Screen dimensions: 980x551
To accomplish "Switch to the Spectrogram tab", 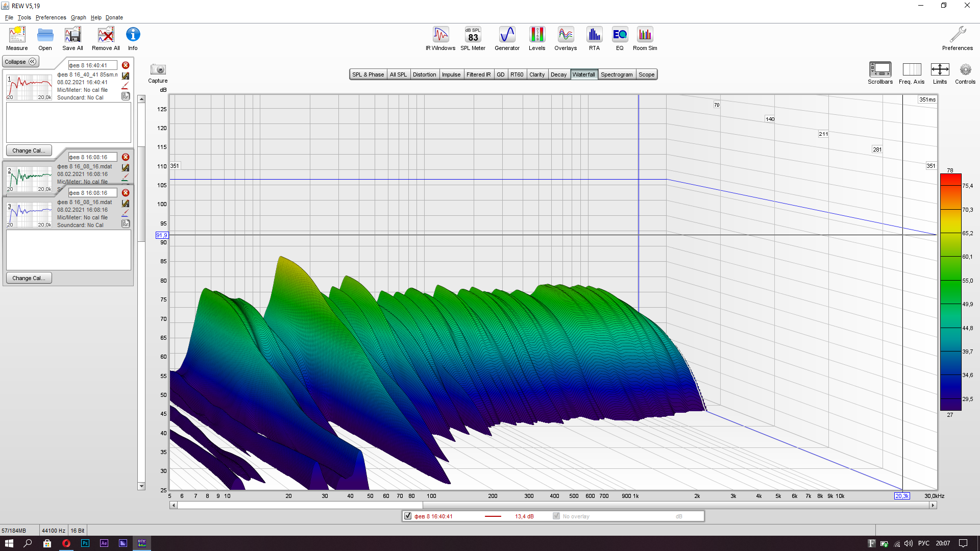I will pos(617,74).
